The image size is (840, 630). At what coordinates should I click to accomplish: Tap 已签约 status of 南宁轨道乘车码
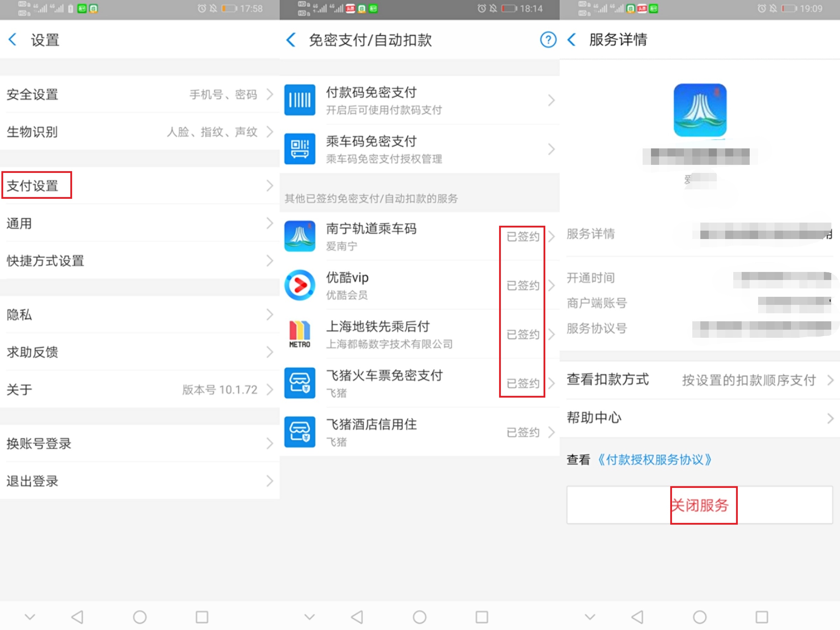[523, 236]
